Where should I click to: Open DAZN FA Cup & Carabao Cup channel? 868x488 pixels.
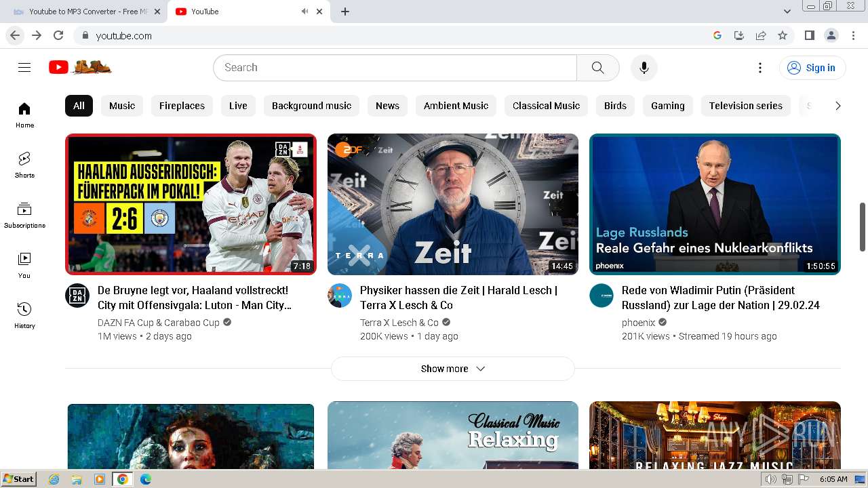[x=159, y=323]
